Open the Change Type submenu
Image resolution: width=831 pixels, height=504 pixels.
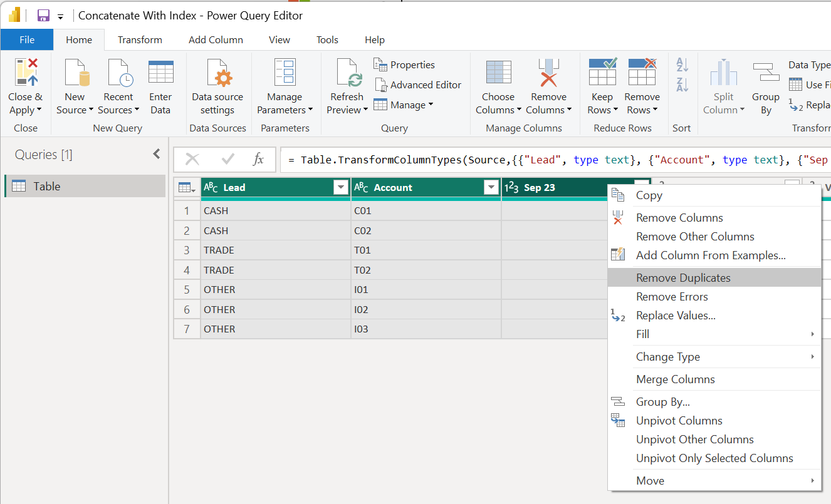714,357
